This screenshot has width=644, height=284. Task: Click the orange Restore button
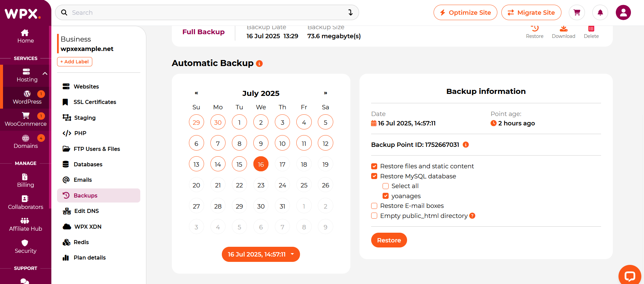[389, 240]
